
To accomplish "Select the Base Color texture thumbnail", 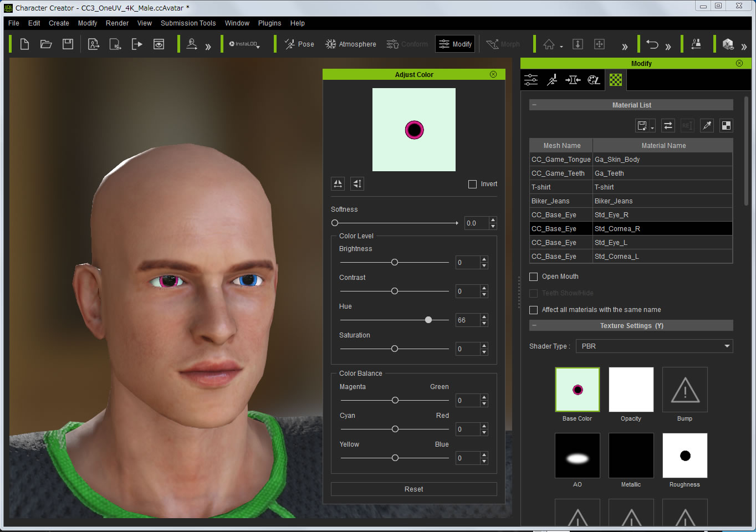I will tap(578, 390).
